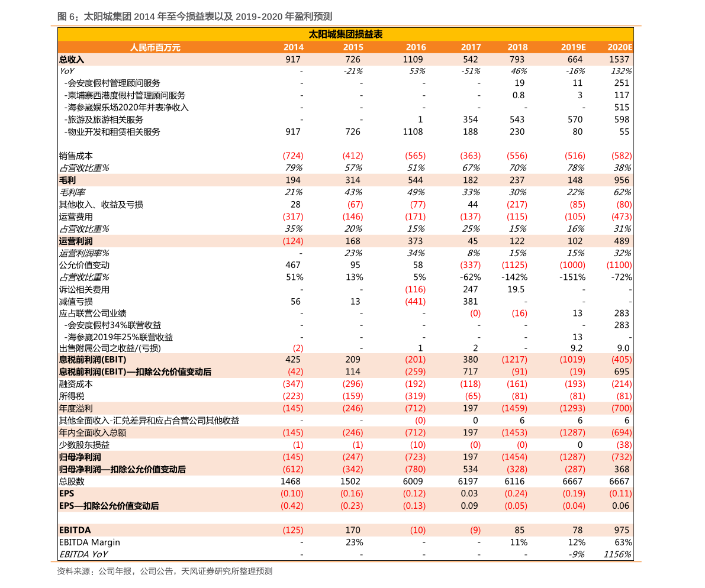Click the '运营利润' row label
This screenshot has height=588, width=705.
tap(76, 241)
